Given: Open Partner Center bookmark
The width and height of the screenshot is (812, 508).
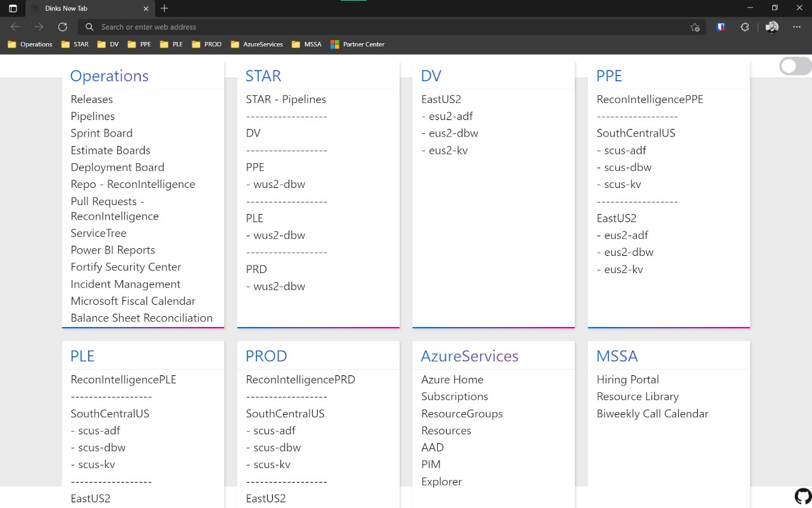Looking at the screenshot, I should pos(358,44).
